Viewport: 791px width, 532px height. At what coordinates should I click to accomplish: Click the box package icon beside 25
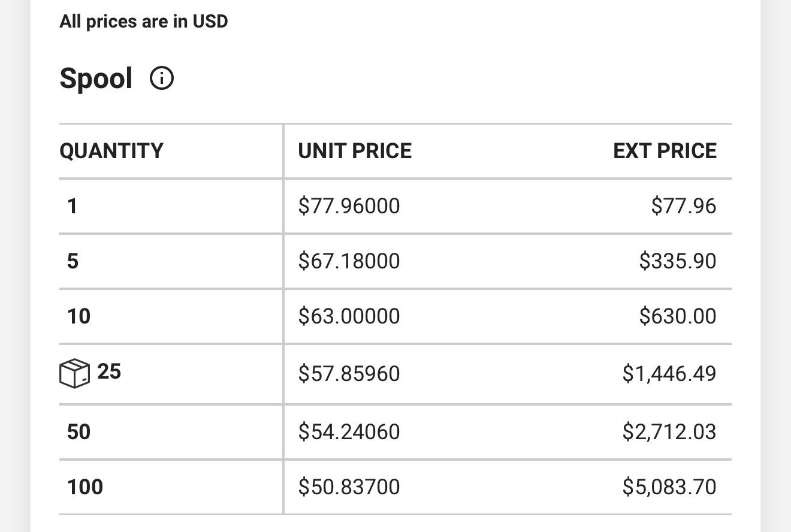74,373
